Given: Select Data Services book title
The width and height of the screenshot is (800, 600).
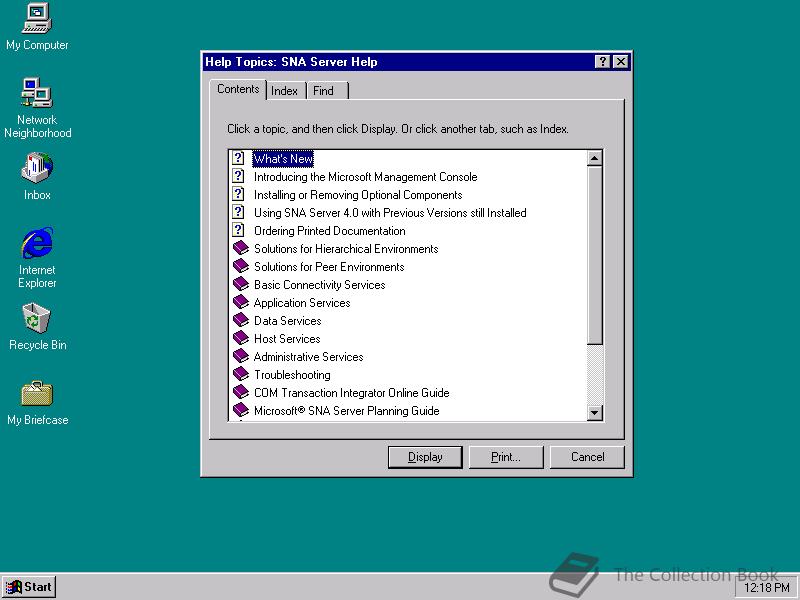Looking at the screenshot, I should pos(288,320).
